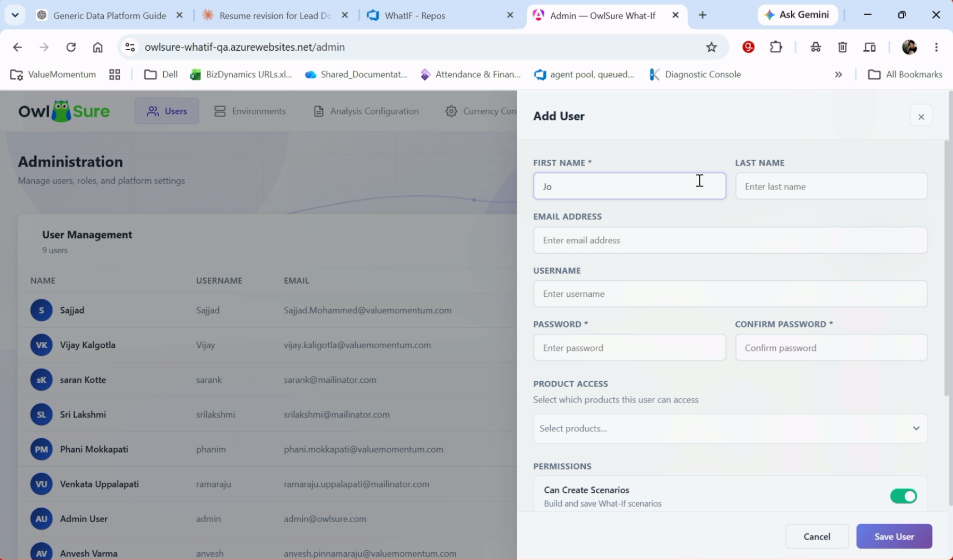Open the All Bookmarks folder
Image resolution: width=953 pixels, height=560 pixels.
point(905,75)
